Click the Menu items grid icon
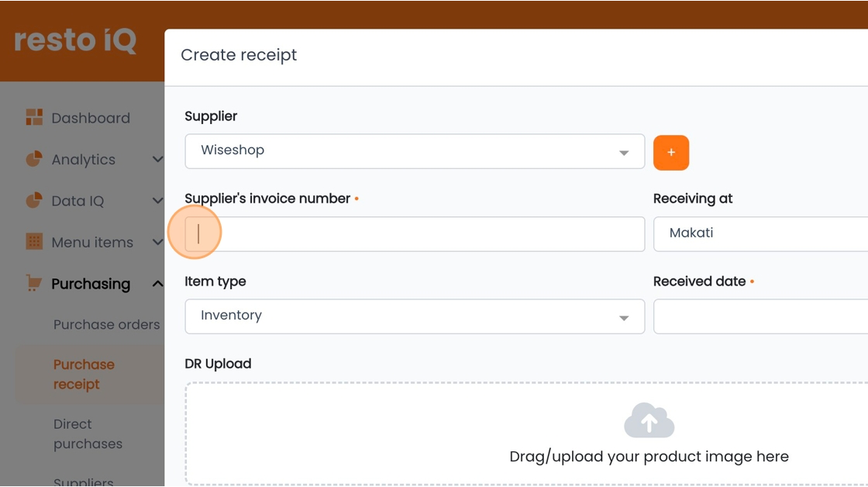 (34, 241)
